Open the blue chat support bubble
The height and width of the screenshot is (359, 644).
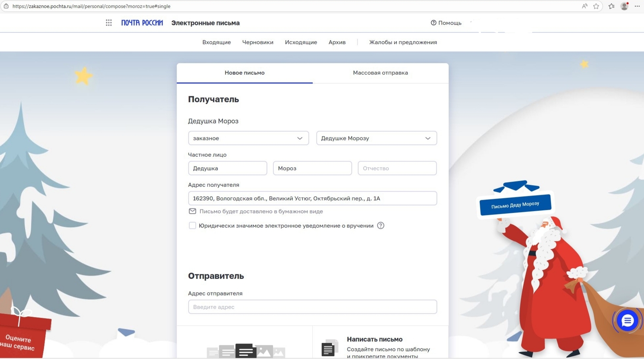pyautogui.click(x=627, y=321)
